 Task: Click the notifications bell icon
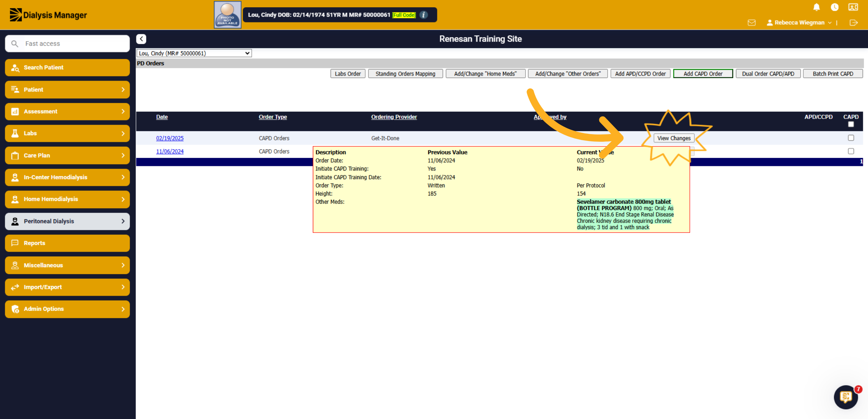(x=816, y=7)
